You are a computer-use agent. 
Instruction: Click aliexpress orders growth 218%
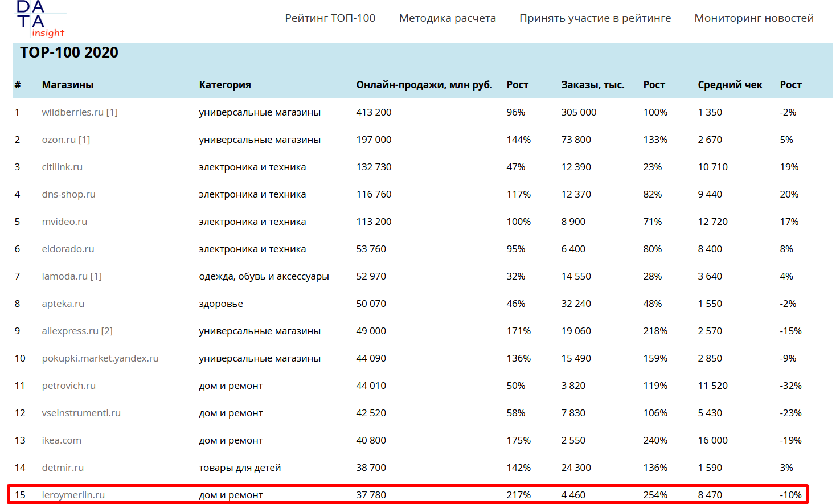(x=655, y=331)
